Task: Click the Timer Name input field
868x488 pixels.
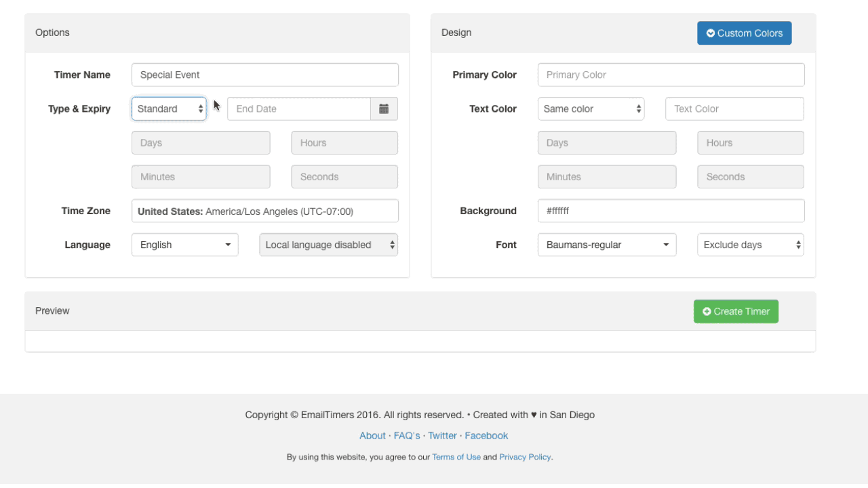Action: tap(264, 75)
